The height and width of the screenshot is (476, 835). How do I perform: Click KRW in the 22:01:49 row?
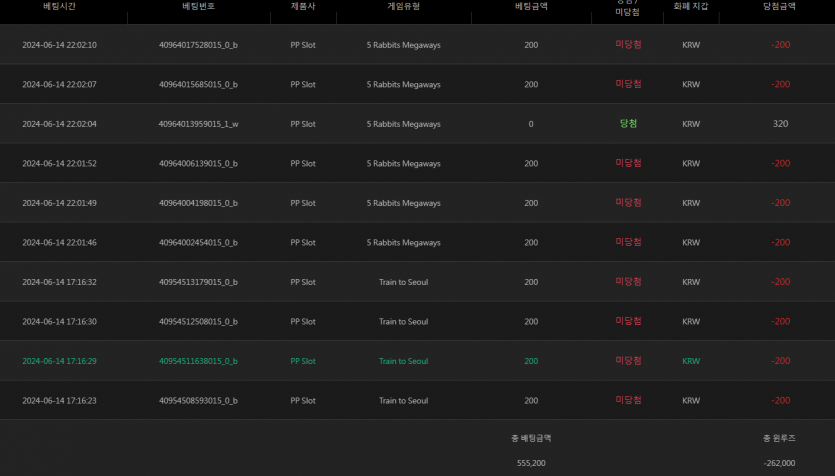click(x=691, y=203)
